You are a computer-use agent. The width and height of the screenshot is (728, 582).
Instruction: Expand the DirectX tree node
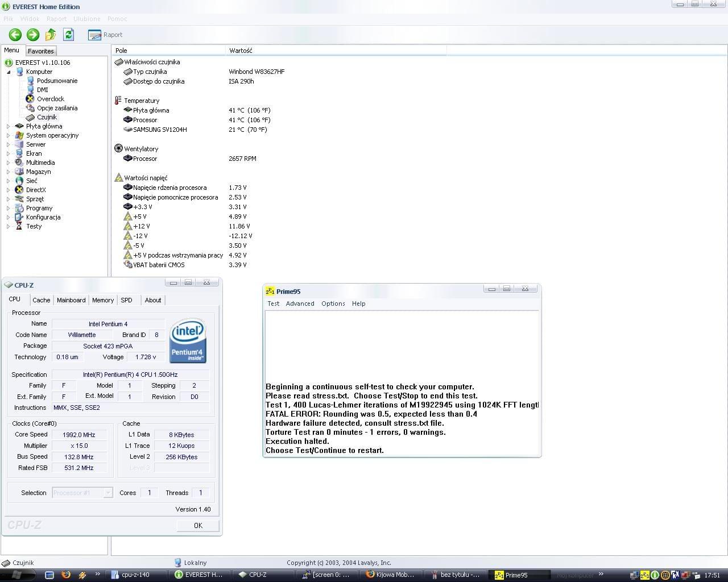9,190
